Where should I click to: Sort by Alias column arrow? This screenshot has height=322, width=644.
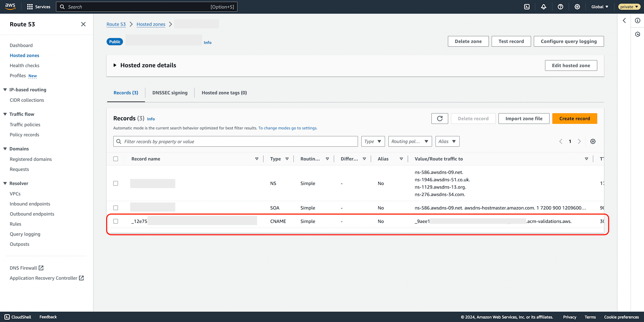[401, 159]
